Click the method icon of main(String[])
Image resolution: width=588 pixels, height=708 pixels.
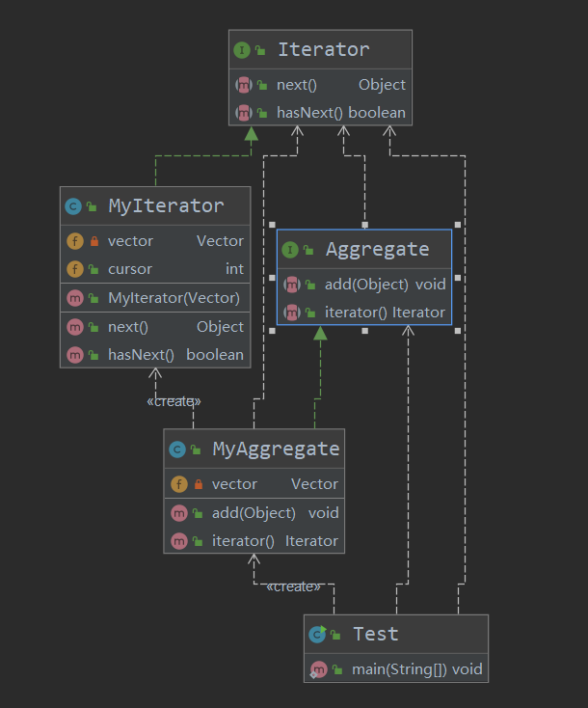click(317, 668)
